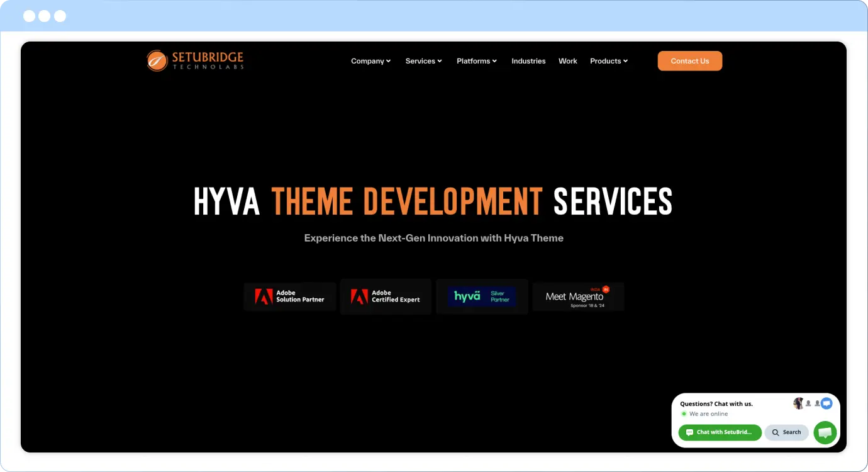Go to the Industries page
This screenshot has width=868, height=472.
point(528,61)
